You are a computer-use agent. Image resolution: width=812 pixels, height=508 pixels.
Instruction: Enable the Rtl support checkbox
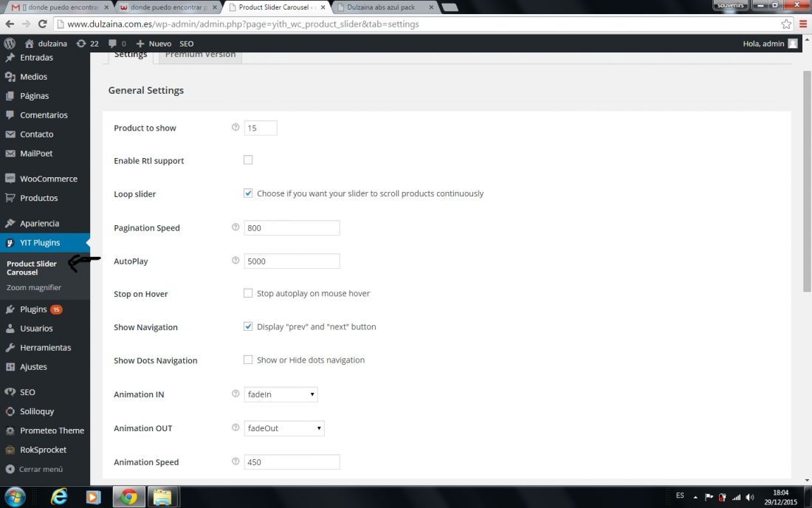tap(248, 160)
